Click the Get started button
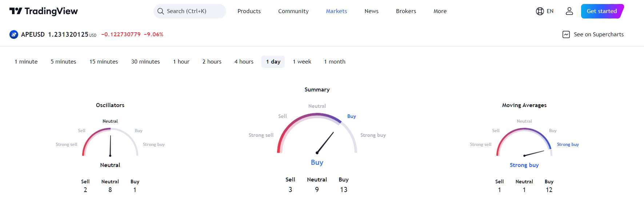 pyautogui.click(x=602, y=11)
